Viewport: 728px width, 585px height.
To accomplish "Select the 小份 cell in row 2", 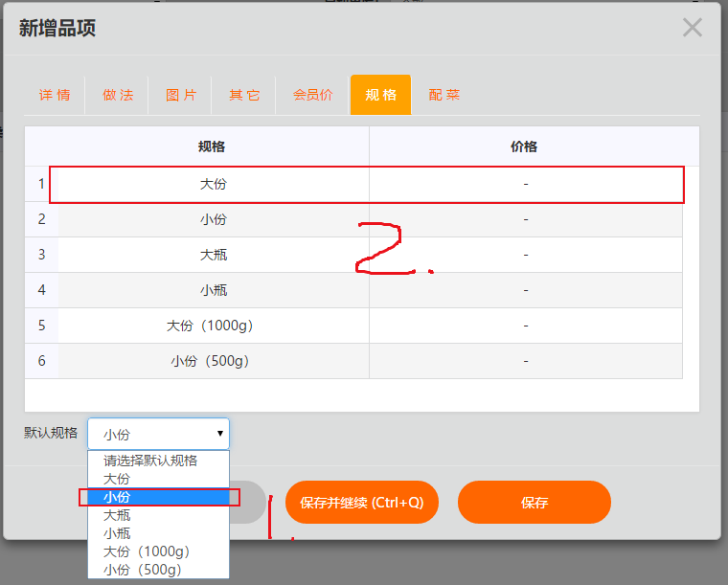I will pos(214,219).
